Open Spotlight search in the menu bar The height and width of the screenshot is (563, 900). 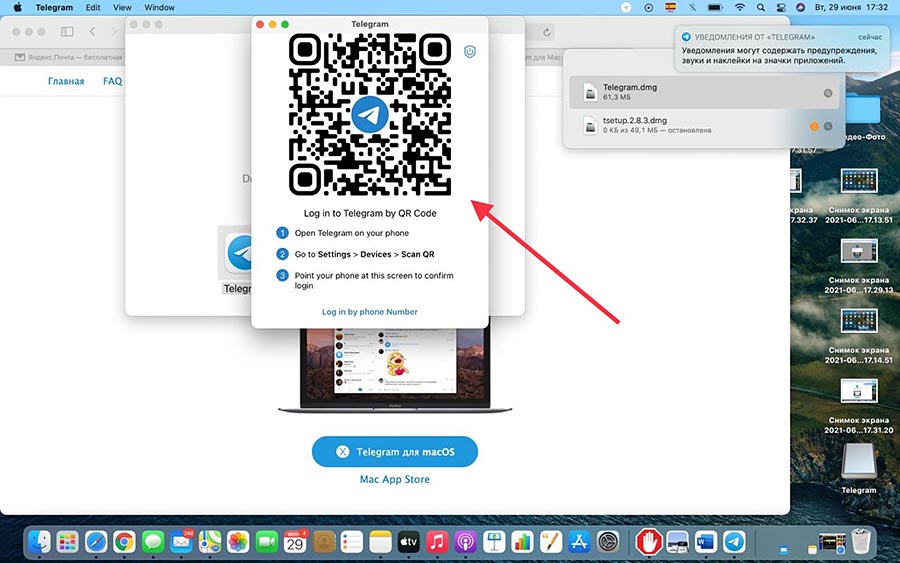click(761, 7)
